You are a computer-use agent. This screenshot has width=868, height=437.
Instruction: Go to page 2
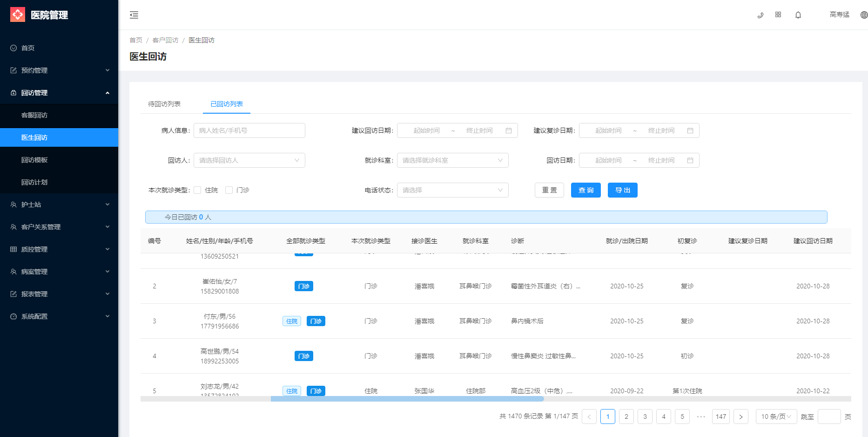coord(626,417)
